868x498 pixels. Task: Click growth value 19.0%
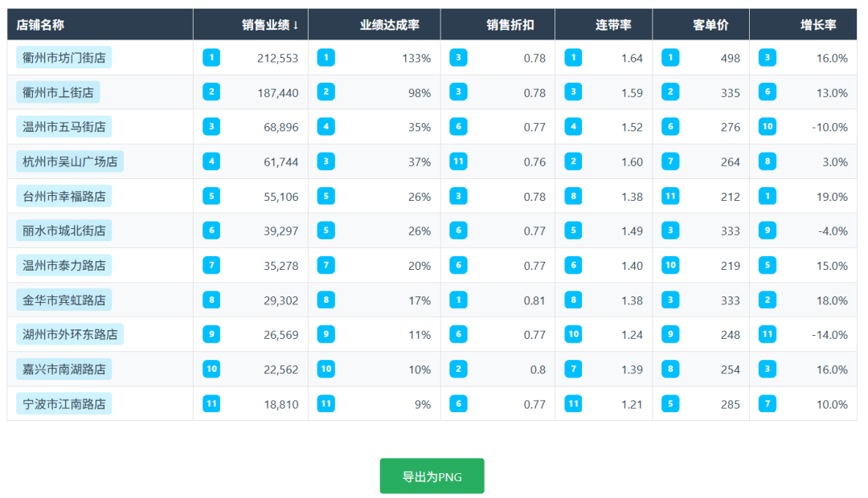pos(832,197)
